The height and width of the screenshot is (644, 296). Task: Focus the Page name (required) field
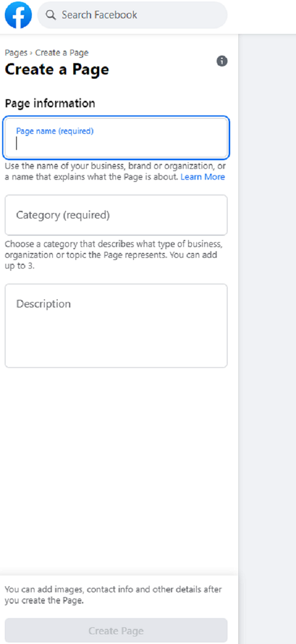pyautogui.click(x=116, y=138)
